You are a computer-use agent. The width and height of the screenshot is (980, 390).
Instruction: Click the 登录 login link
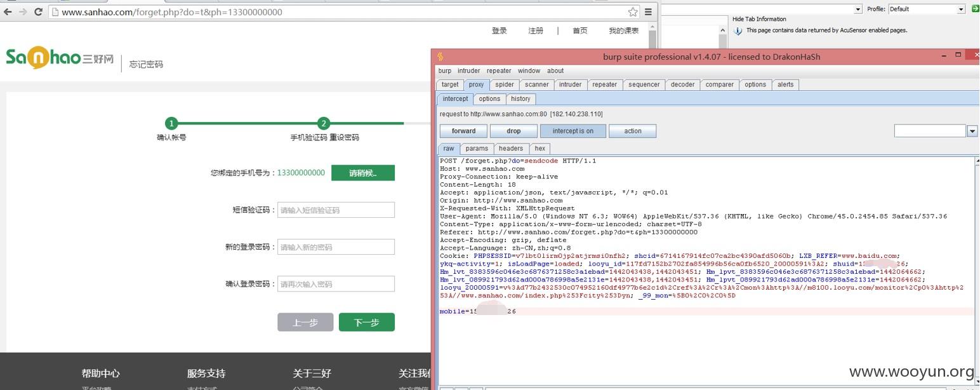[500, 30]
